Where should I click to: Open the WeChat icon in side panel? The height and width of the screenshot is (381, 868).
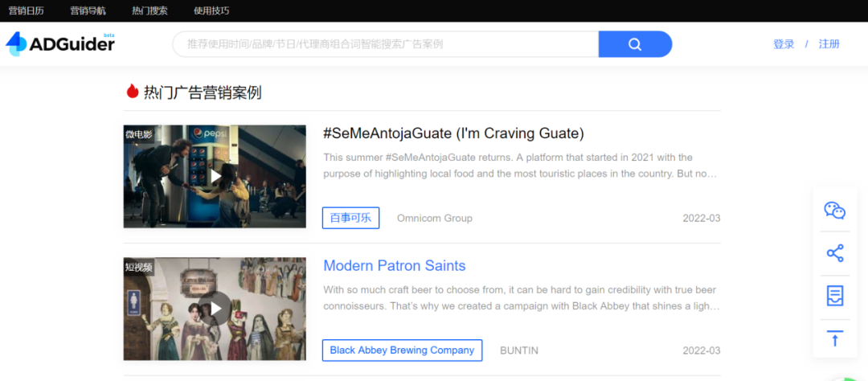tap(835, 211)
